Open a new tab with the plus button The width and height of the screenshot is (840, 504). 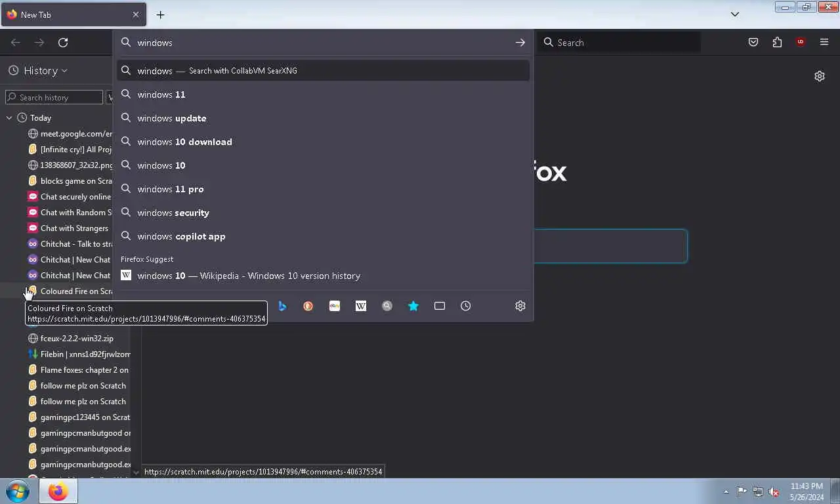tap(160, 14)
